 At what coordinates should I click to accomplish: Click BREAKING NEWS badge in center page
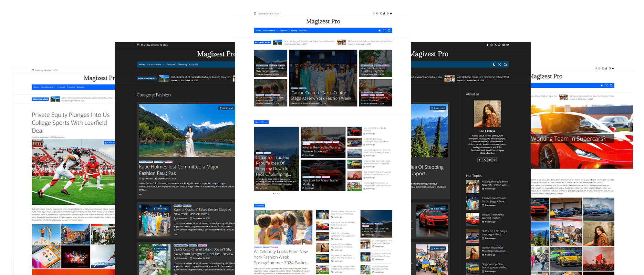(262, 42)
